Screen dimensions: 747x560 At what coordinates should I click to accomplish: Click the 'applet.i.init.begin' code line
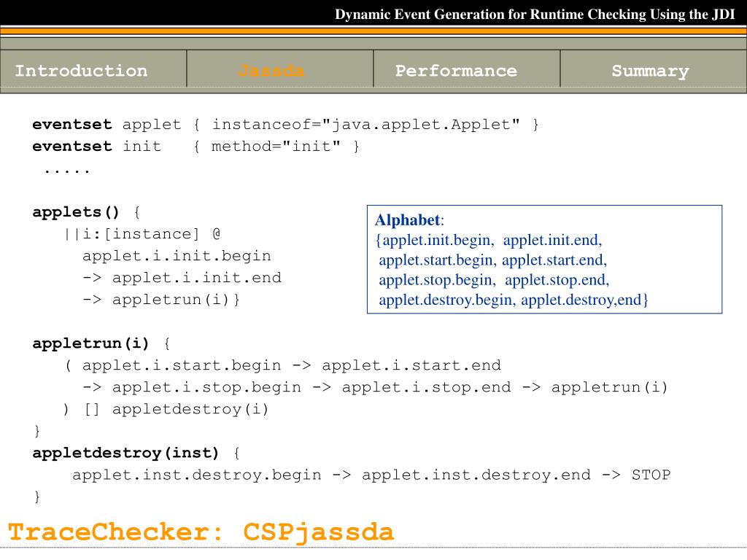(177, 256)
